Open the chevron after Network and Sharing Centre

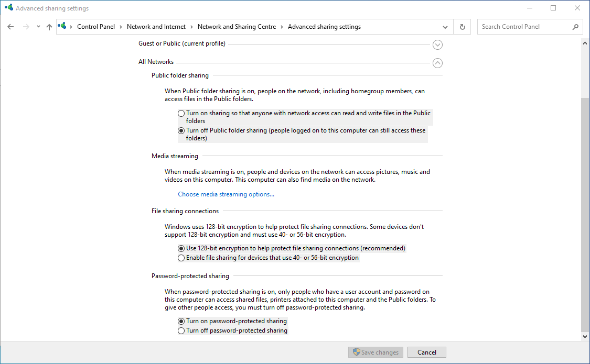coord(282,27)
